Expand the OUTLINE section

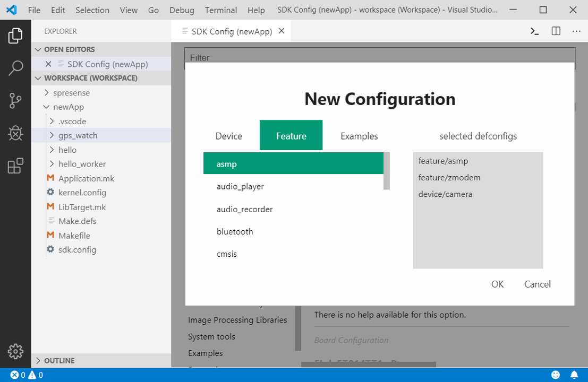59,361
